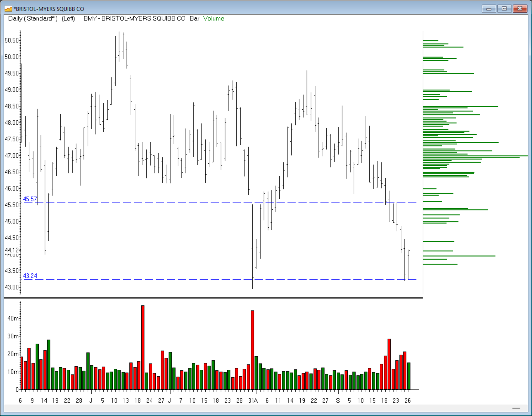Click the window title '*BRISTOL-MYERS SQUIBB CO'
Screen dimensions: 532x416
click(49, 9)
